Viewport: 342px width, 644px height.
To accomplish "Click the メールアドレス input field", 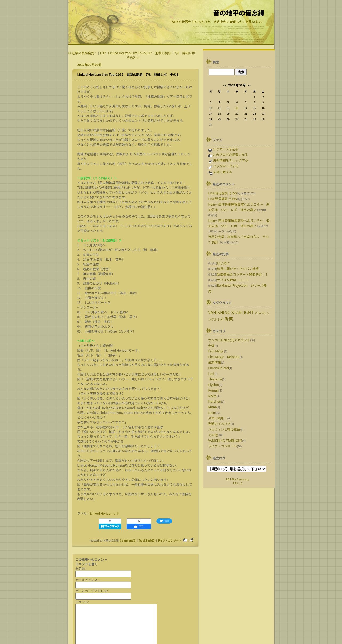I will coord(103,585).
